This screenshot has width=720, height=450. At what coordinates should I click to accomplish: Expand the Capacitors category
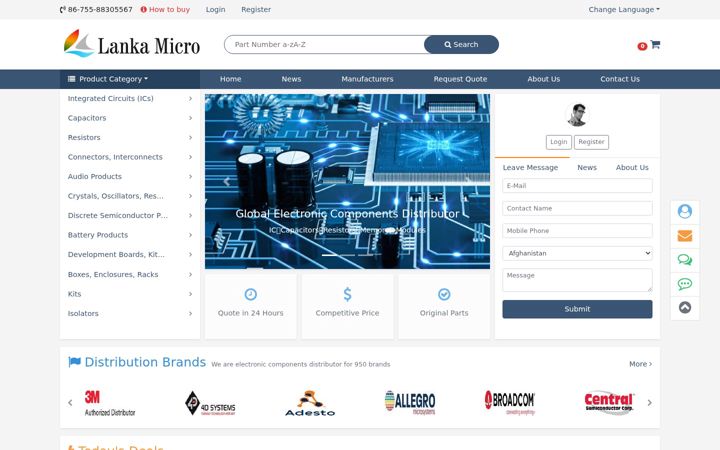click(x=130, y=118)
